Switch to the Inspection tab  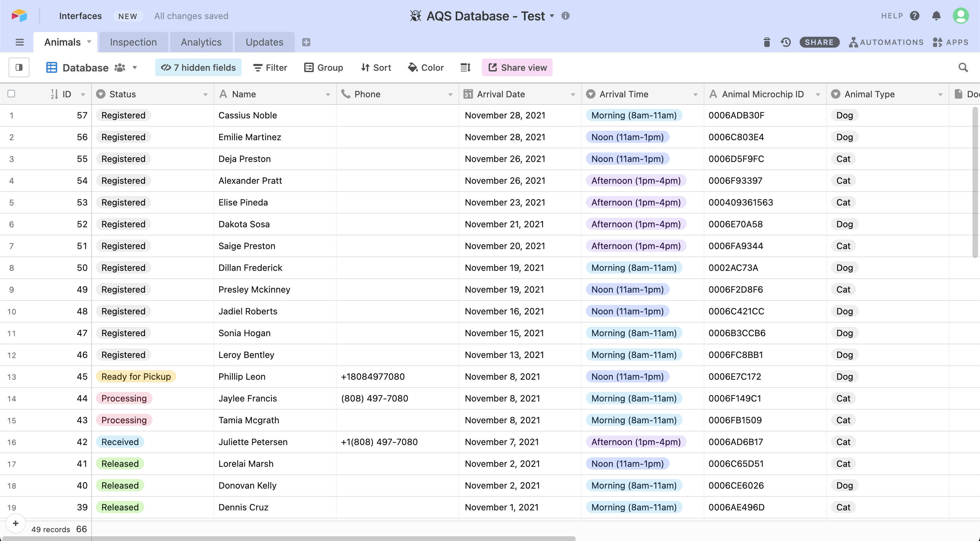133,42
